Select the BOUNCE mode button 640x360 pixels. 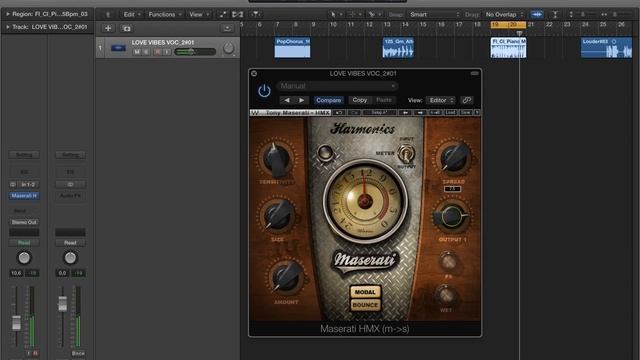(365, 305)
